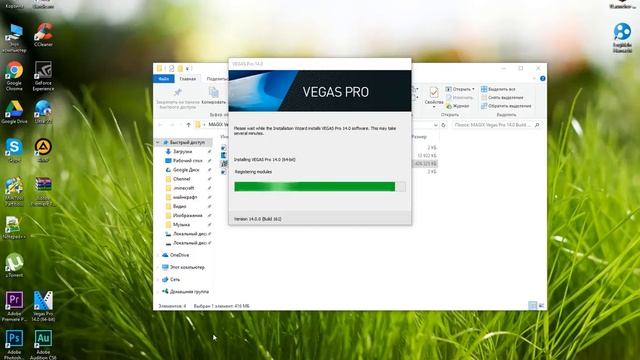Screen dimensions: 640x360
Task: Open the Share ribbon tab in Explorer
Action: point(216,79)
